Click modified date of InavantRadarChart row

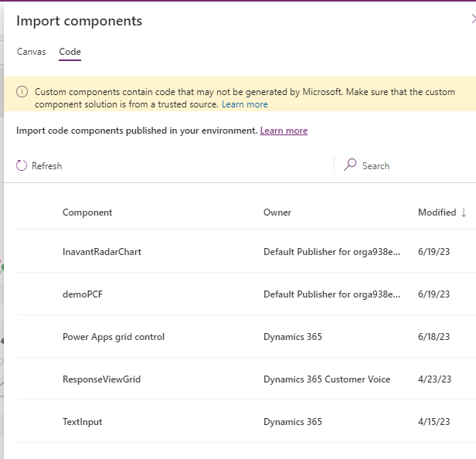tap(433, 252)
